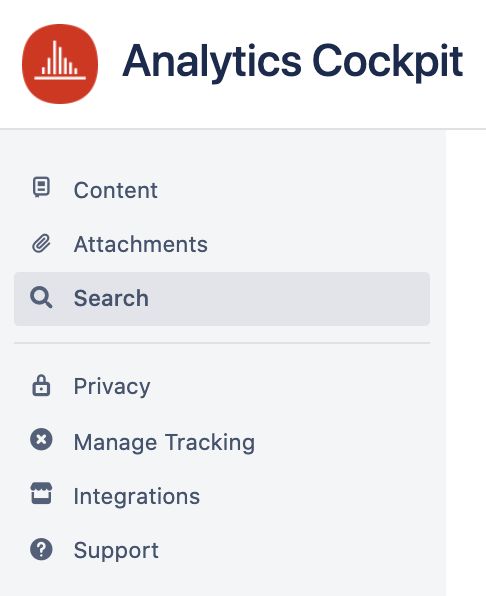Select the Search menu label

click(111, 298)
